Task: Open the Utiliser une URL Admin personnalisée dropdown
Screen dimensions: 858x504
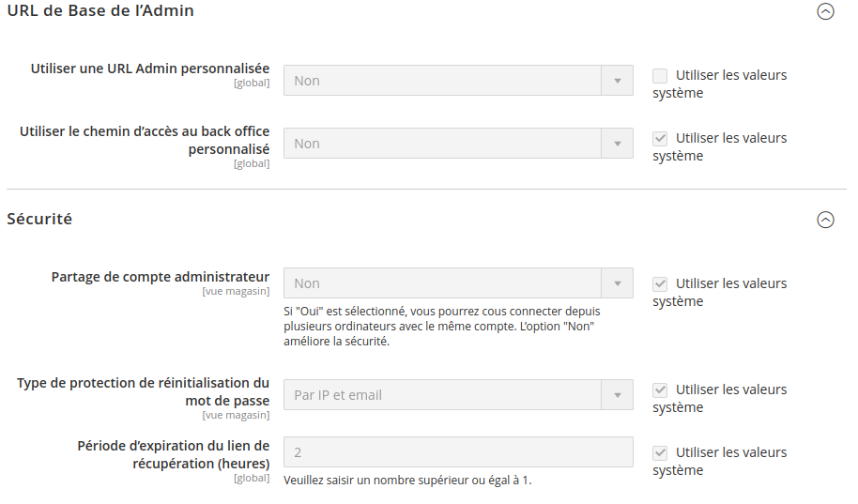Action: pyautogui.click(x=442, y=81)
